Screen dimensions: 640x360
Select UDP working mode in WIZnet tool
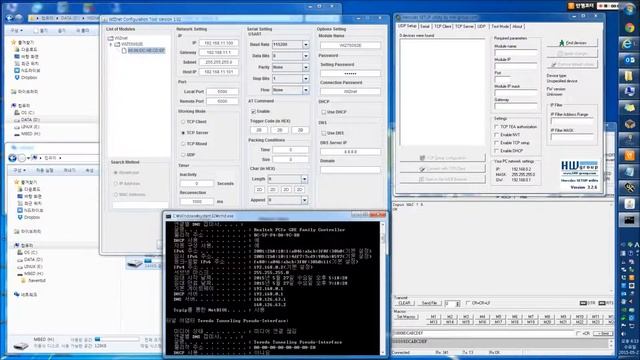click(x=183, y=155)
